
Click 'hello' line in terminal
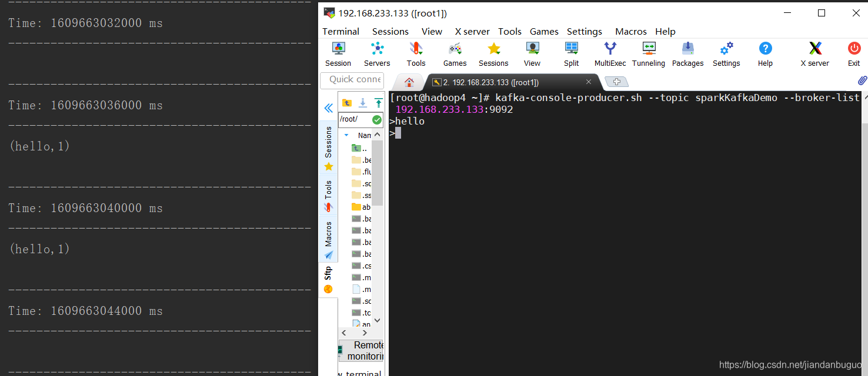tap(410, 122)
